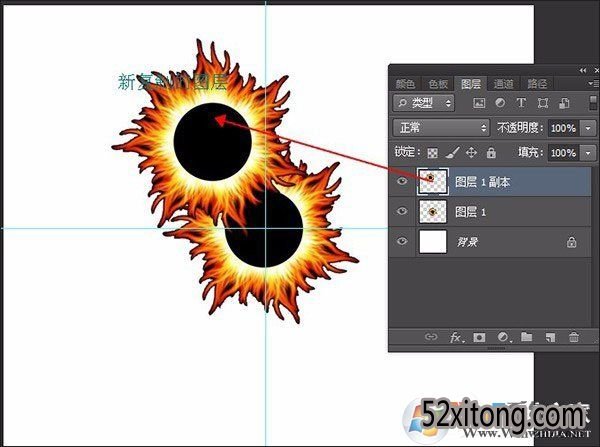The height and width of the screenshot is (447, 600).
Task: Open 类型 filter type dropdown
Action: point(424,103)
